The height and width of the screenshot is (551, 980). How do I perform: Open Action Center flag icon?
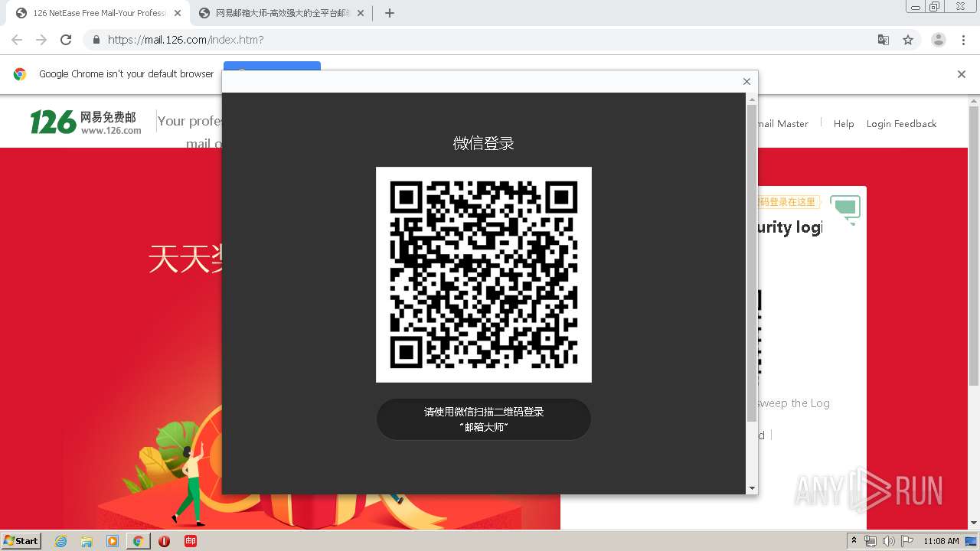(x=907, y=541)
